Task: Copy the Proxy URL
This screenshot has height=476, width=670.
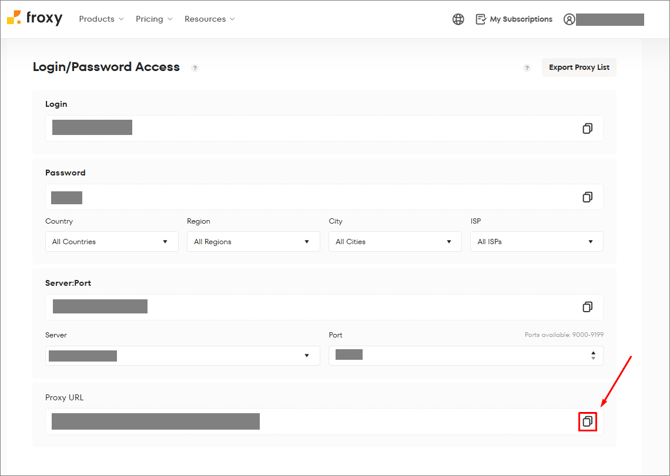Action: point(587,421)
